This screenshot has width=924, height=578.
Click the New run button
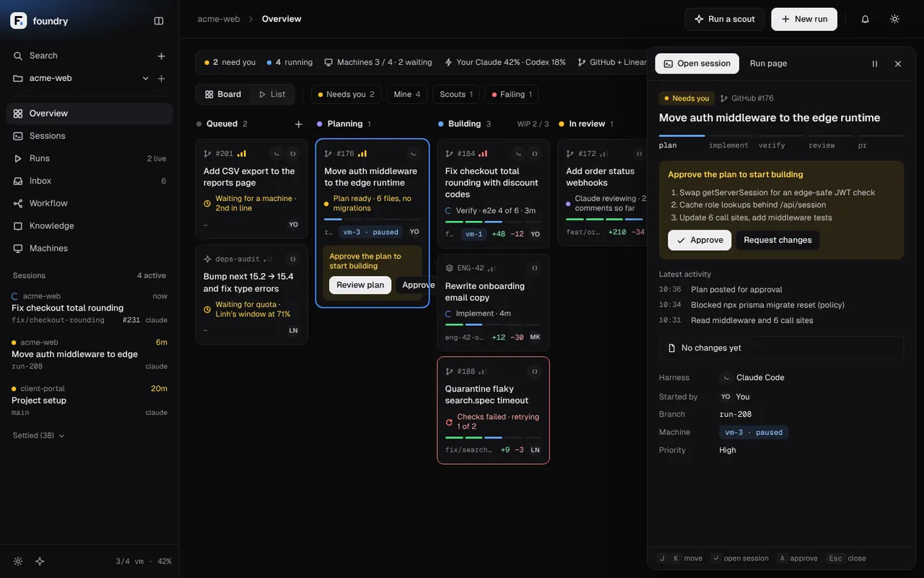804,20
